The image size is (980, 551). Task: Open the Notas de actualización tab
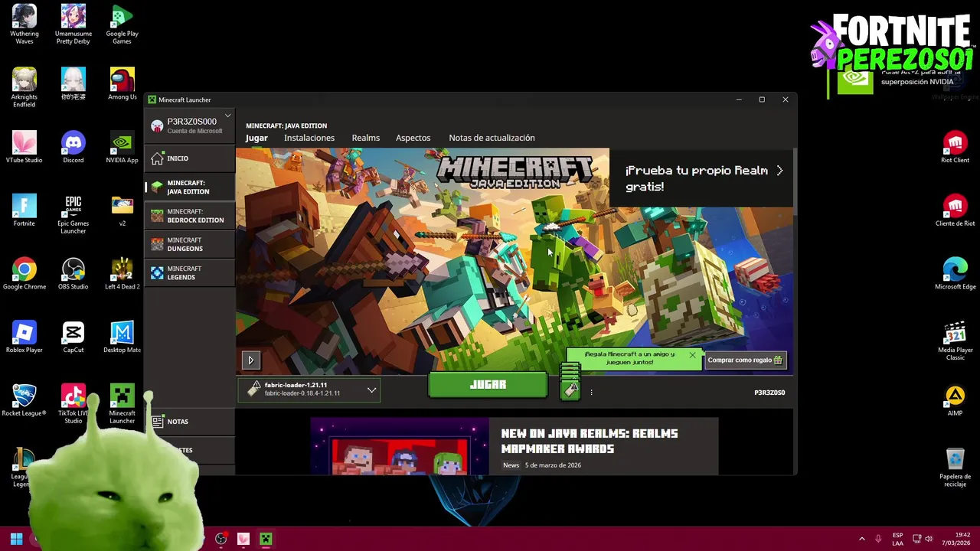[x=492, y=138]
